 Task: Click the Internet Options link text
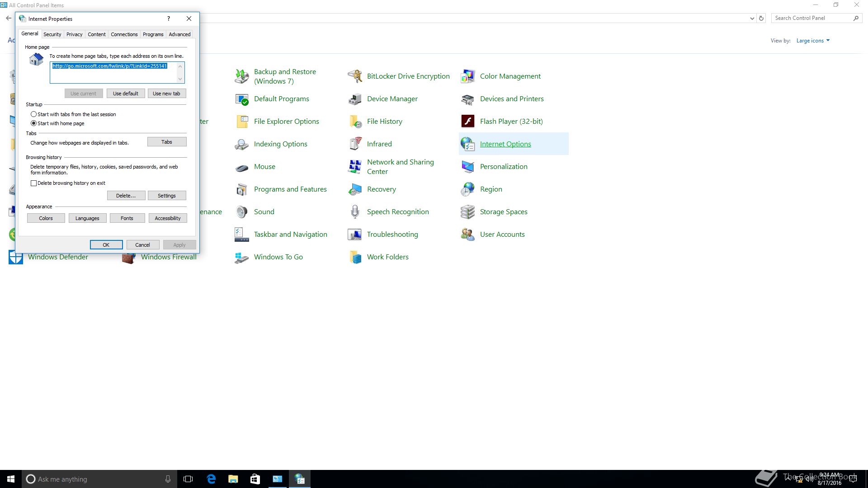pos(505,144)
